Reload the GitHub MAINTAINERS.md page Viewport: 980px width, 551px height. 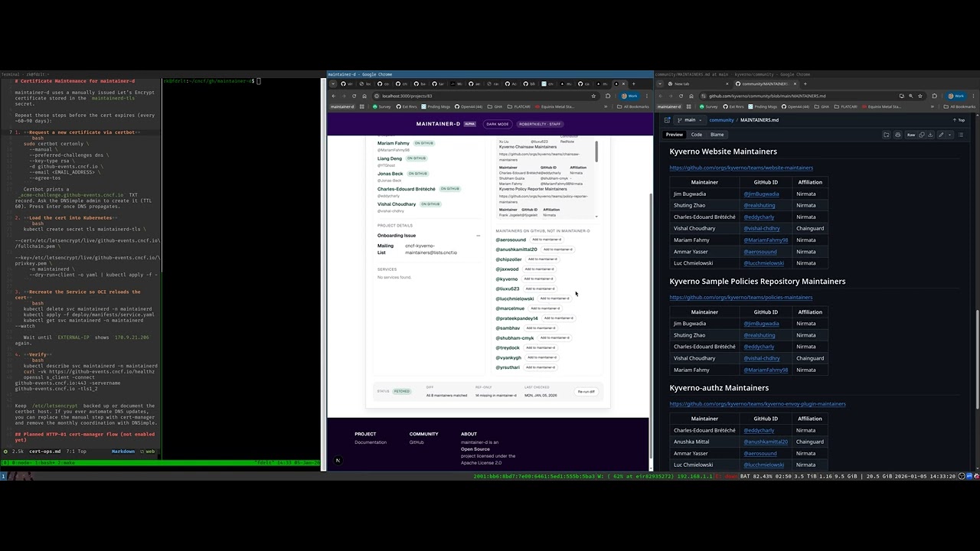(x=681, y=96)
